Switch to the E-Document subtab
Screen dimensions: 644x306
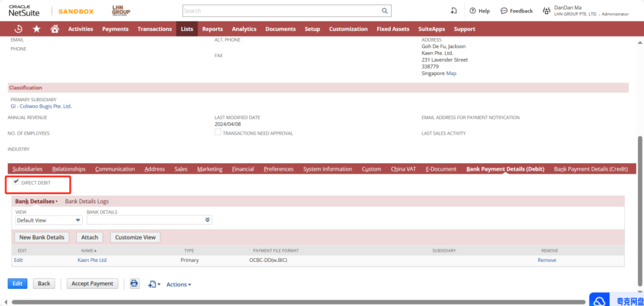tap(441, 169)
